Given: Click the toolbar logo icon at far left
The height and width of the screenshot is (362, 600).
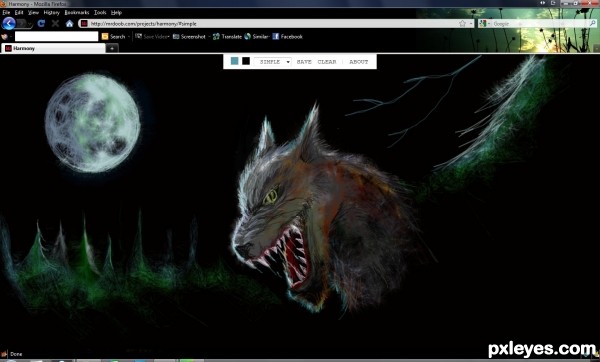Looking at the screenshot, I should coord(5,36).
